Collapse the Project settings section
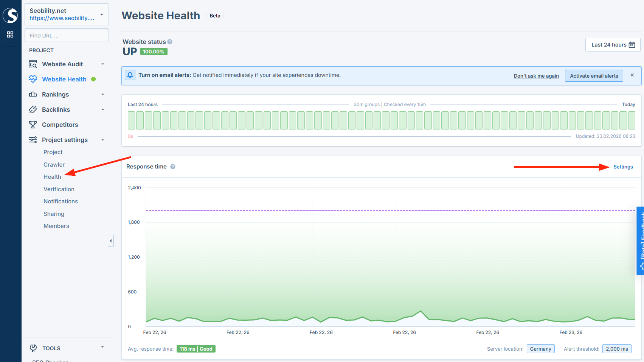644x362 pixels. [102, 140]
